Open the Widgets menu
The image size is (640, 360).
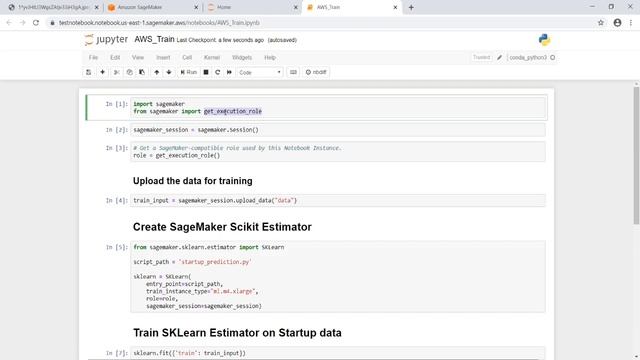tap(242, 58)
